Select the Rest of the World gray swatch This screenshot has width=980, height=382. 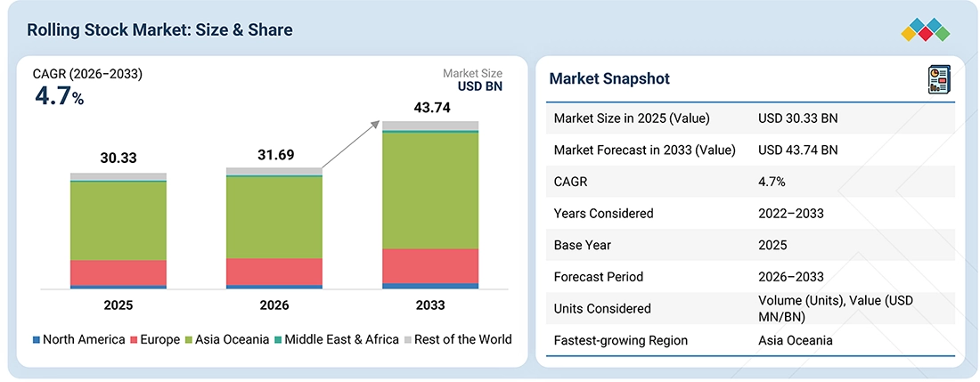[x=408, y=340]
